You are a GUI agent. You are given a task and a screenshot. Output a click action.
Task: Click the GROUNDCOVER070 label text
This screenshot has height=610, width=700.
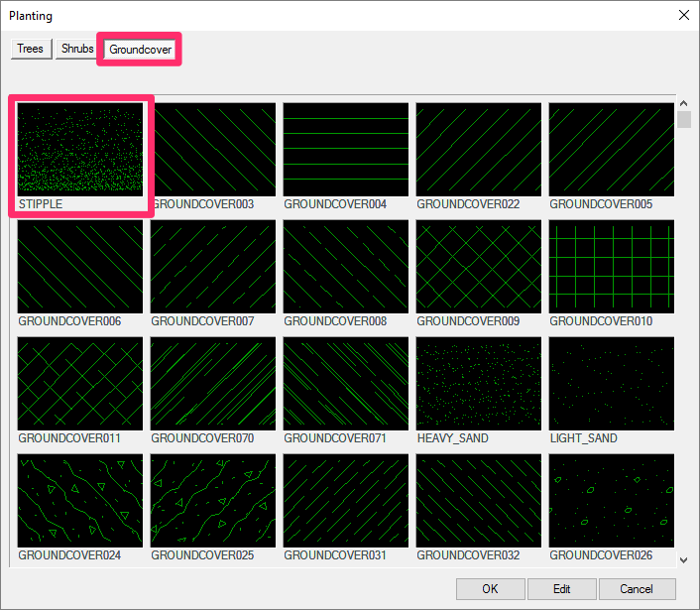(x=202, y=438)
